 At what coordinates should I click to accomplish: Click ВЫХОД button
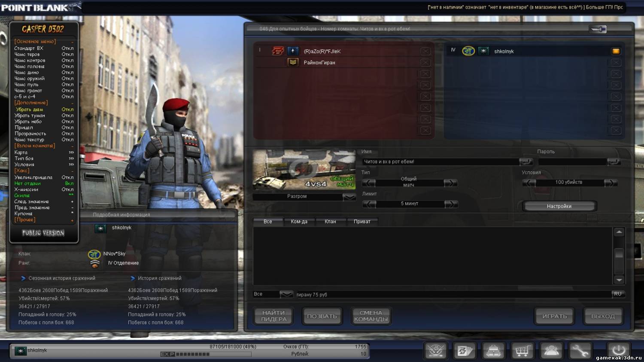click(x=603, y=316)
